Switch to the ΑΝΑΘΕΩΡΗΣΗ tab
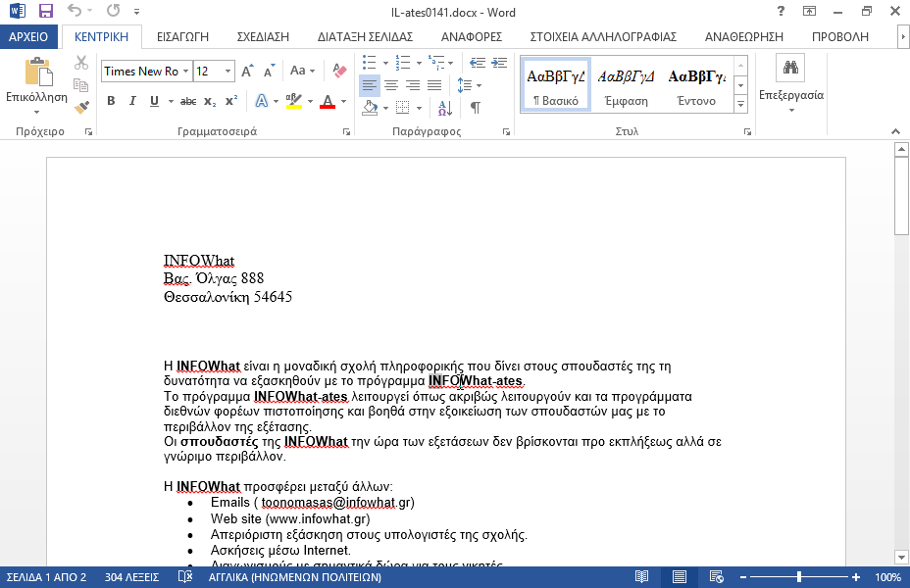This screenshot has height=588, width=910. pos(744,37)
